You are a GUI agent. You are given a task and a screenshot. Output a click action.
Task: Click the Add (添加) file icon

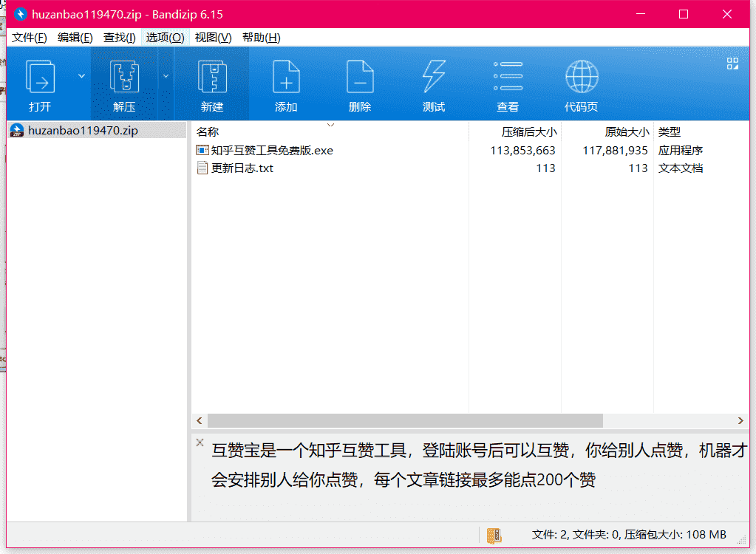coord(286,77)
